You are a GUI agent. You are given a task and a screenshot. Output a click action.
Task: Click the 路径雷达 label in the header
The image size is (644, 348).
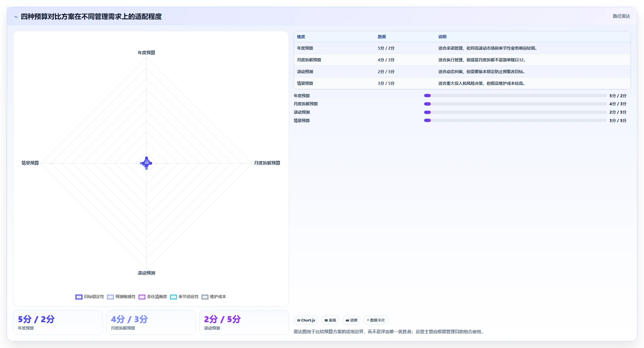pos(621,16)
